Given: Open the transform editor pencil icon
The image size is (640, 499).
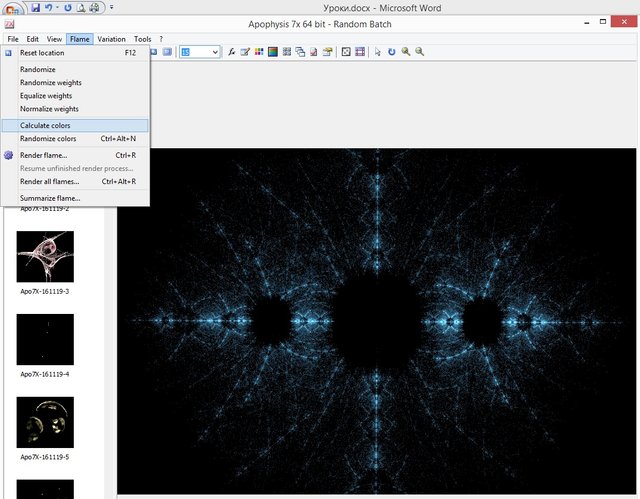Looking at the screenshot, I should click(x=245, y=52).
